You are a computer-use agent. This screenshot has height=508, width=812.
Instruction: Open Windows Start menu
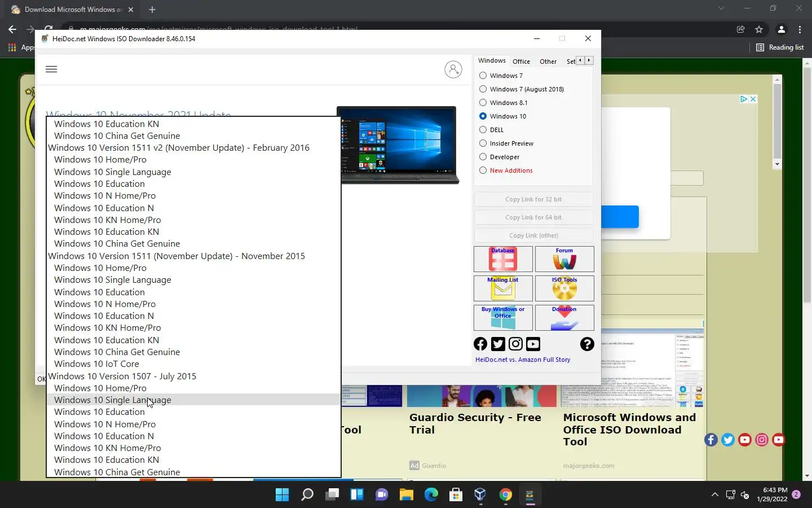[x=282, y=495]
